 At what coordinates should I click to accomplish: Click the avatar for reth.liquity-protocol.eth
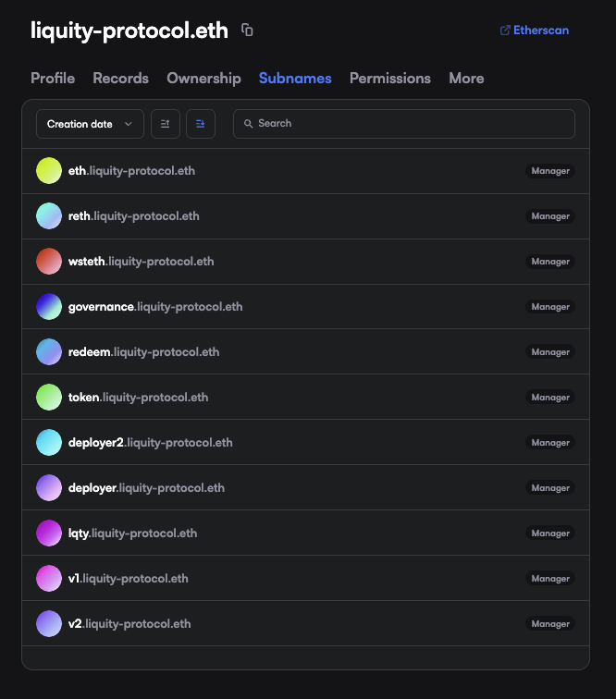tap(49, 216)
